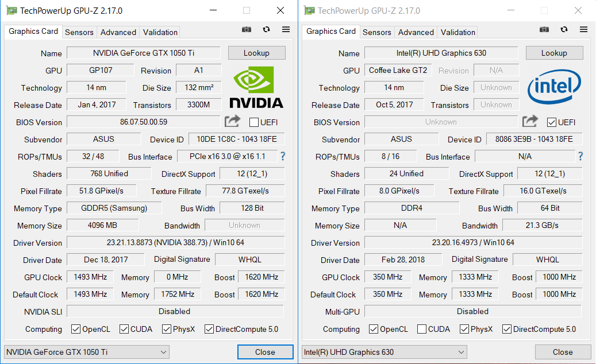Viewport: 596px width, 364px height.
Task: Toggle CUDA checkbox in Intel window
Action: 421,329
